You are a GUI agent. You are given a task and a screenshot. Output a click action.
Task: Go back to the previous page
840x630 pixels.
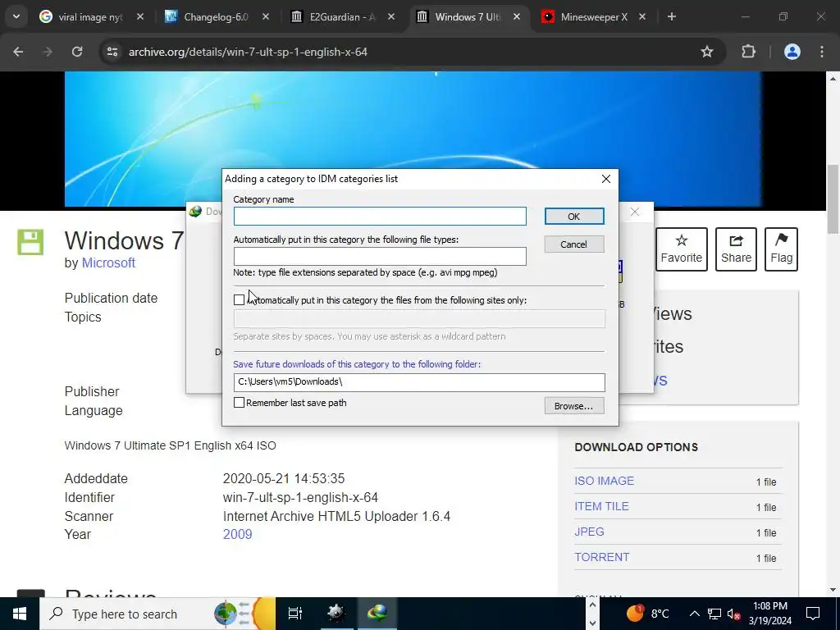click(x=18, y=52)
